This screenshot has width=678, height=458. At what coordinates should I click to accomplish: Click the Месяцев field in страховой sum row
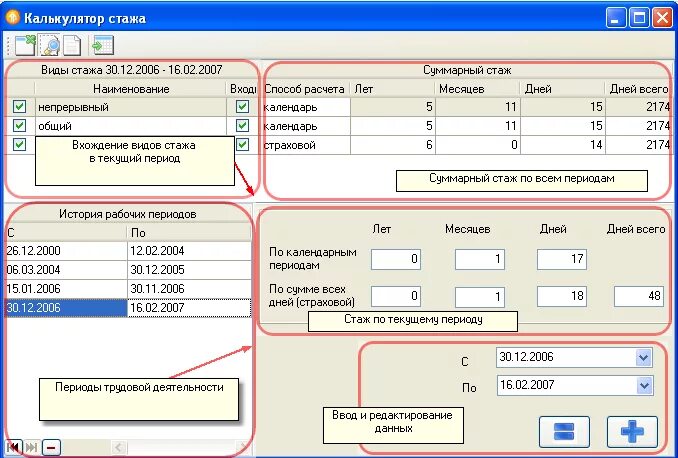[480, 296]
